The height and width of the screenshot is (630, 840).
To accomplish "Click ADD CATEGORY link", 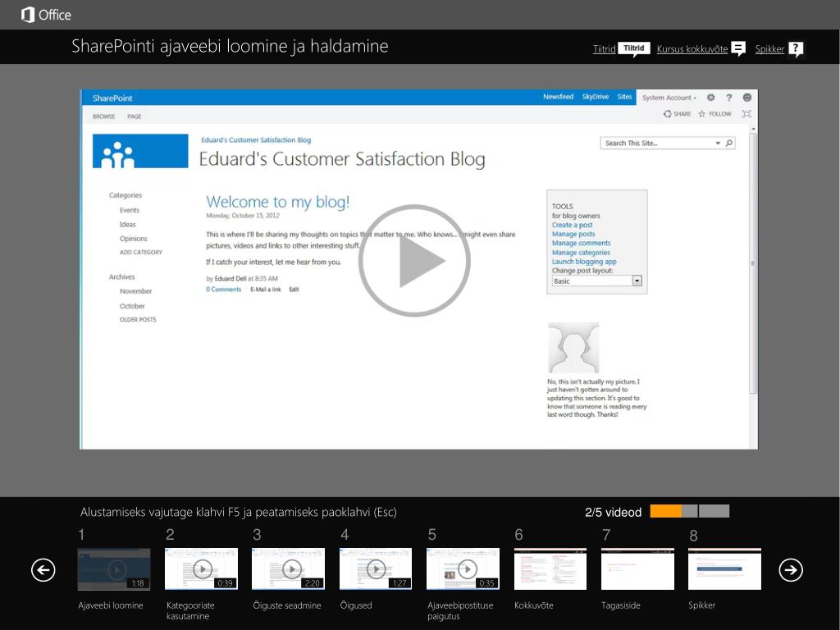I will (141, 253).
